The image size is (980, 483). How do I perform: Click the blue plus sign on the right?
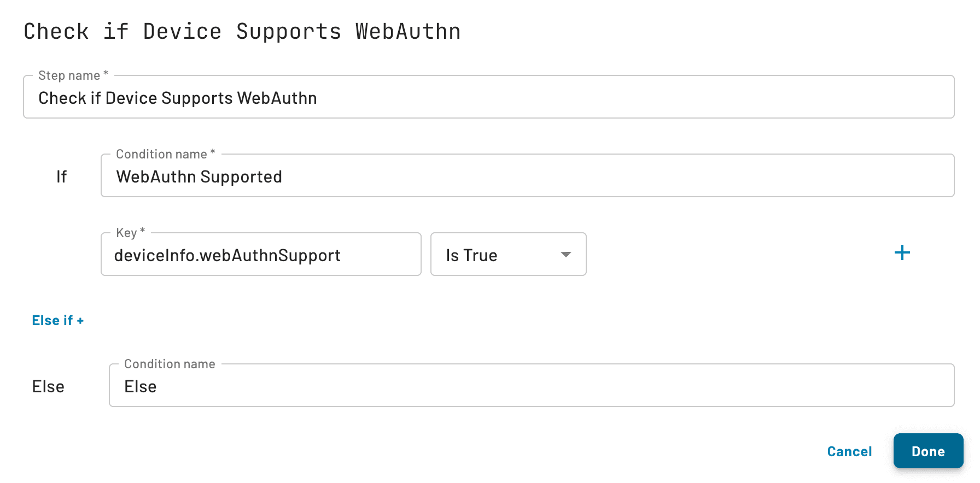[902, 252]
